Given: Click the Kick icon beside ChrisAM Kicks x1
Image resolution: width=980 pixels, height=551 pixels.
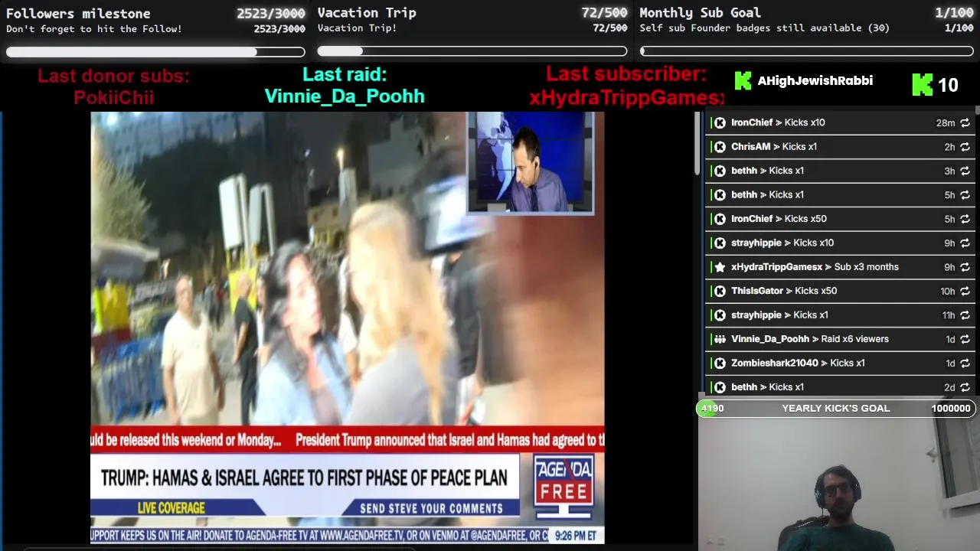Looking at the screenshot, I should [x=720, y=147].
